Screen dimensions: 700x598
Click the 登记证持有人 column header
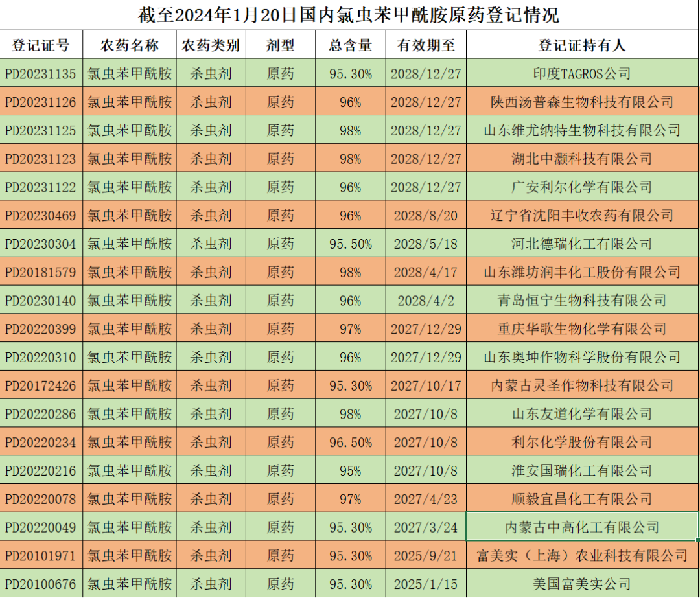pos(582,45)
